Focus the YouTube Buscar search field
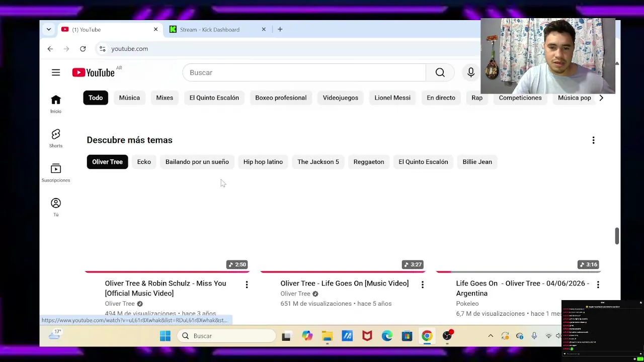 pyautogui.click(x=304, y=73)
